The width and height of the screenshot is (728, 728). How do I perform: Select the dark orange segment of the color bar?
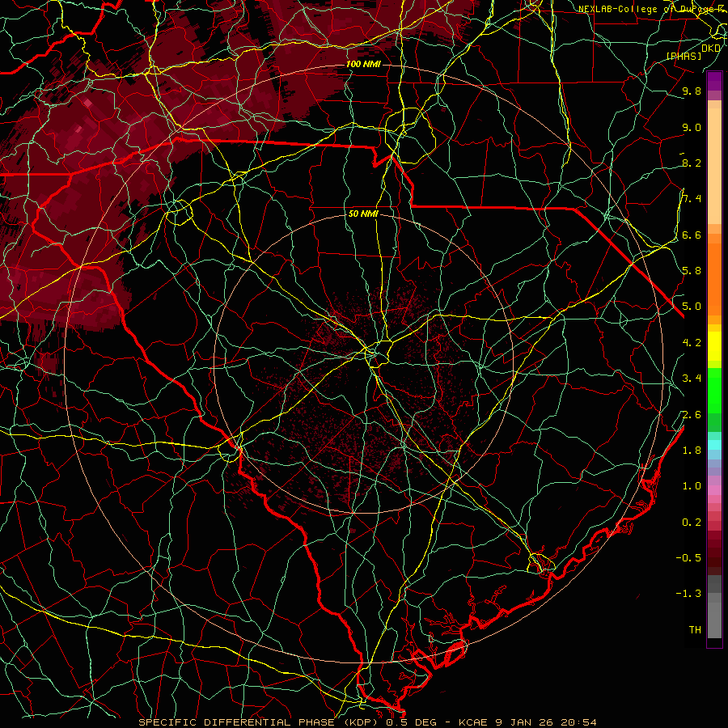[x=714, y=278]
